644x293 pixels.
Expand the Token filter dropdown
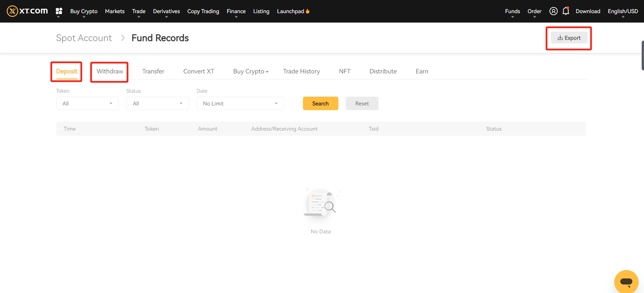coord(87,103)
